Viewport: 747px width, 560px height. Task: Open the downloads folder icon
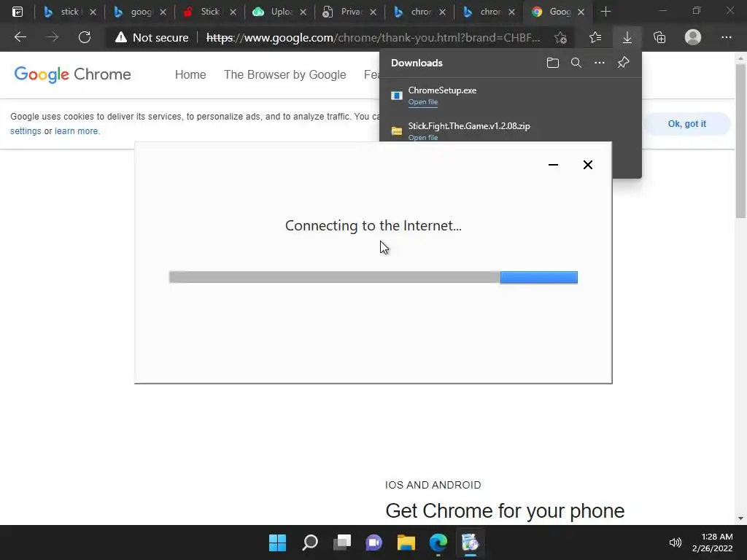[553, 63]
